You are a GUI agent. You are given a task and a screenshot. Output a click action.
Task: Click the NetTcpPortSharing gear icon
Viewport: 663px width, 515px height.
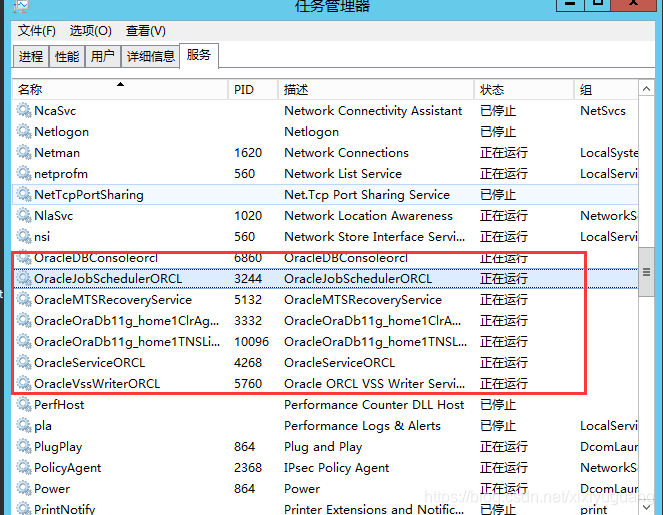click(24, 194)
